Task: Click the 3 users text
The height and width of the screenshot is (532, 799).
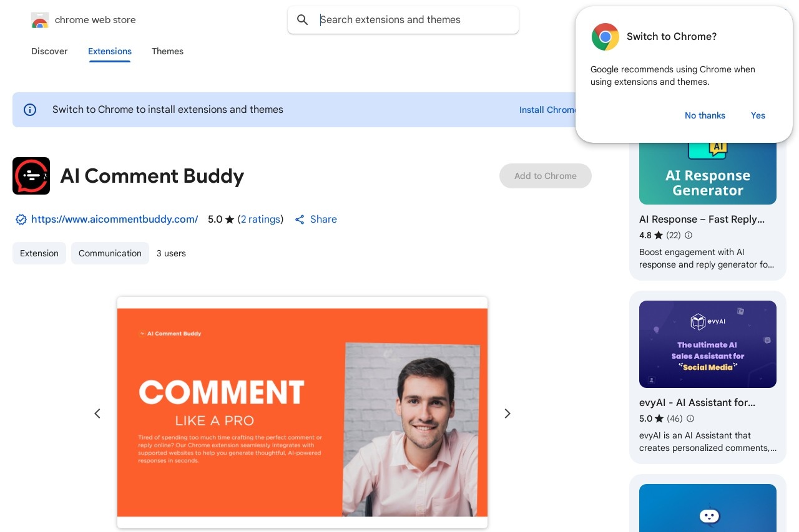Action: (x=171, y=253)
